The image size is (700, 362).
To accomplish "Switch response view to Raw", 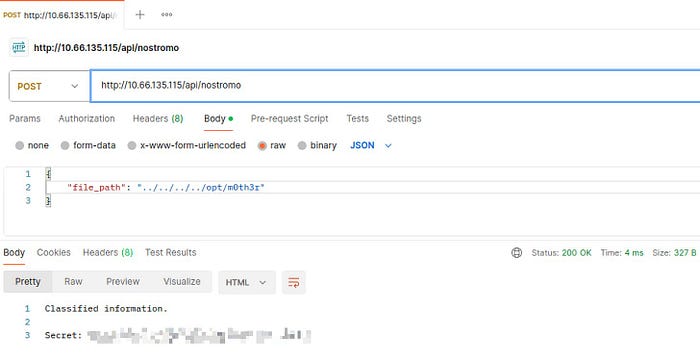I will tap(73, 282).
